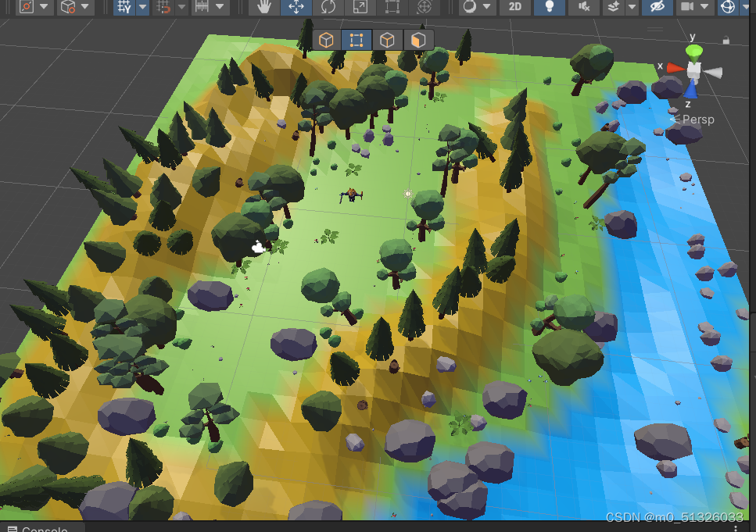The width and height of the screenshot is (756, 532).
Task: Select the Rect transform tool
Action: (392, 7)
